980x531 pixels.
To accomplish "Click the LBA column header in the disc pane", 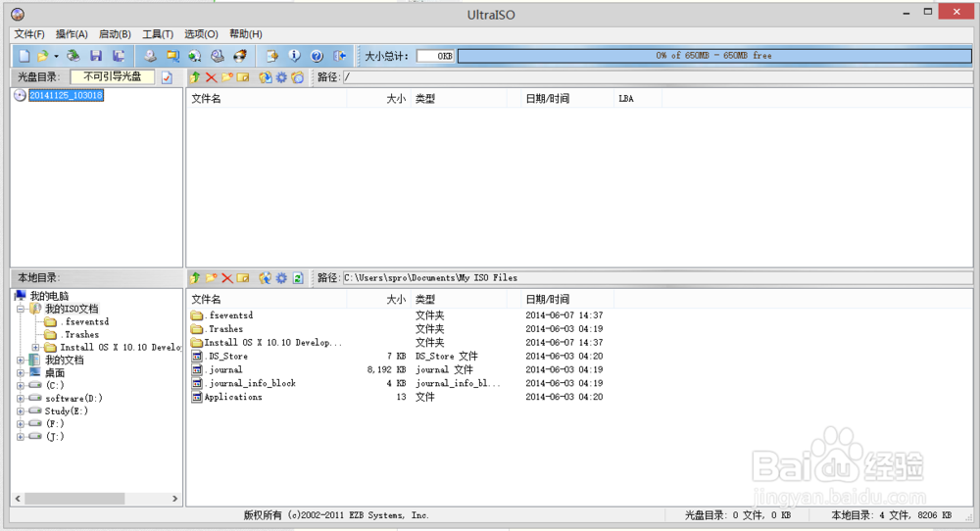I will (x=638, y=99).
